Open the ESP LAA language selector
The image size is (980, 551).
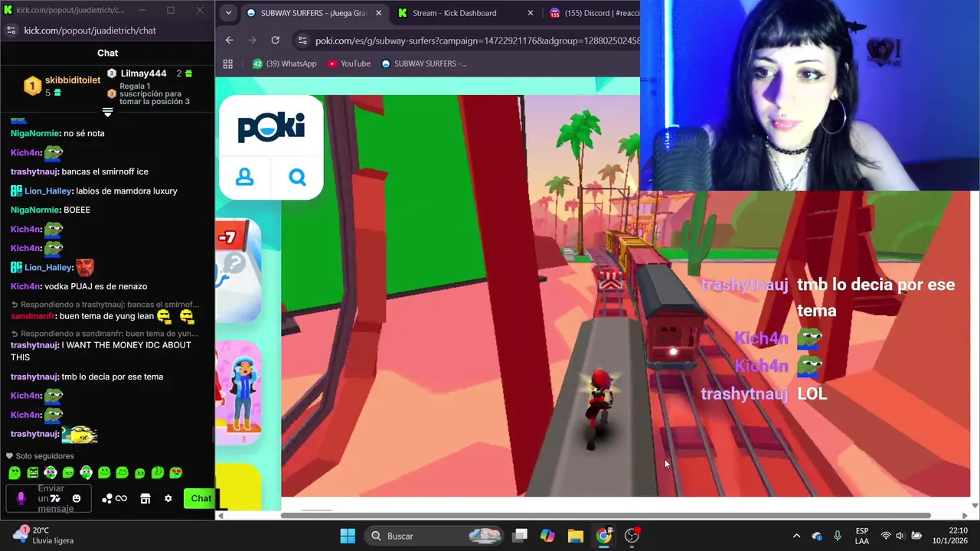pyautogui.click(x=862, y=536)
